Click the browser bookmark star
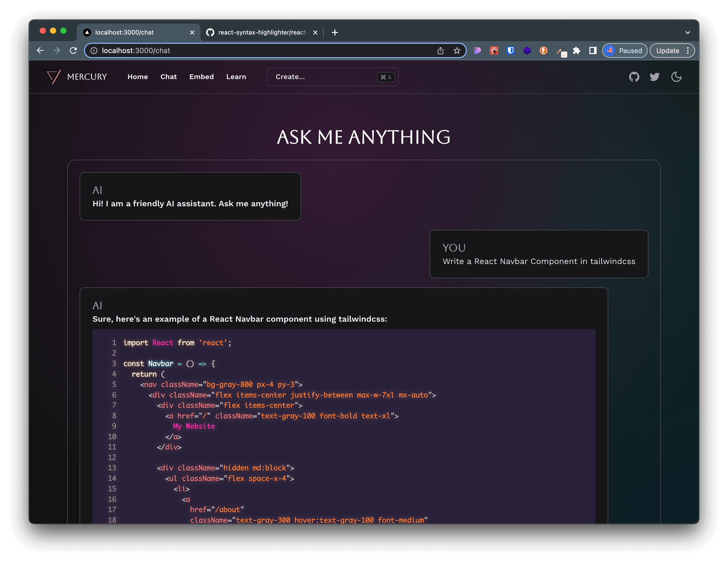 point(457,50)
